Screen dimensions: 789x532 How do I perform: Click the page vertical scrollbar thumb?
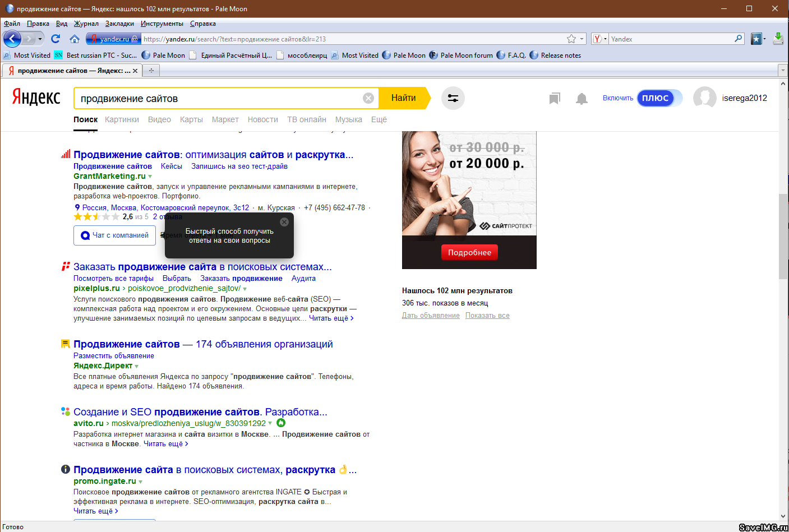pos(783,236)
